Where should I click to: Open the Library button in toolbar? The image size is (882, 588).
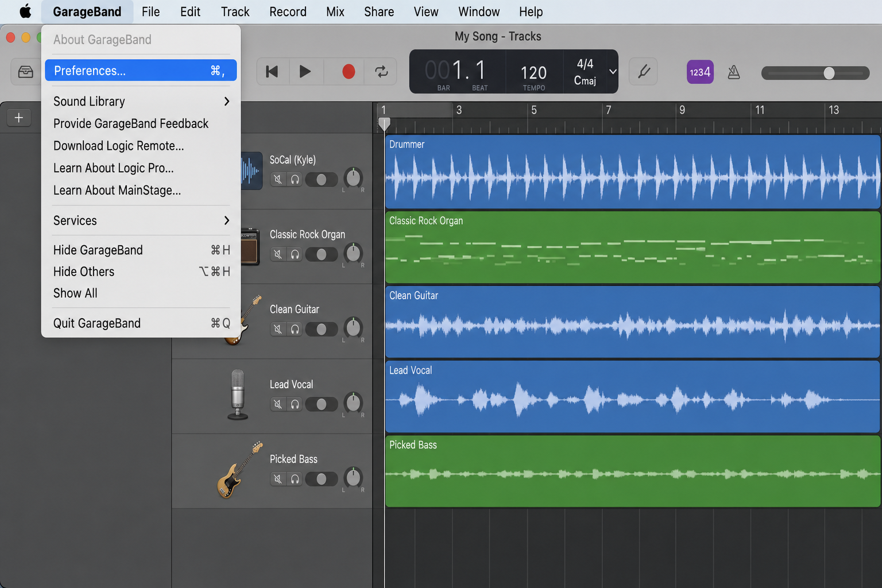(25, 72)
